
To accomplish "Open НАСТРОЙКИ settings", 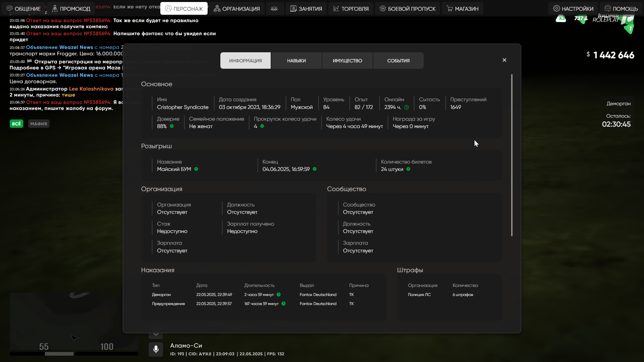I will 573,8.
